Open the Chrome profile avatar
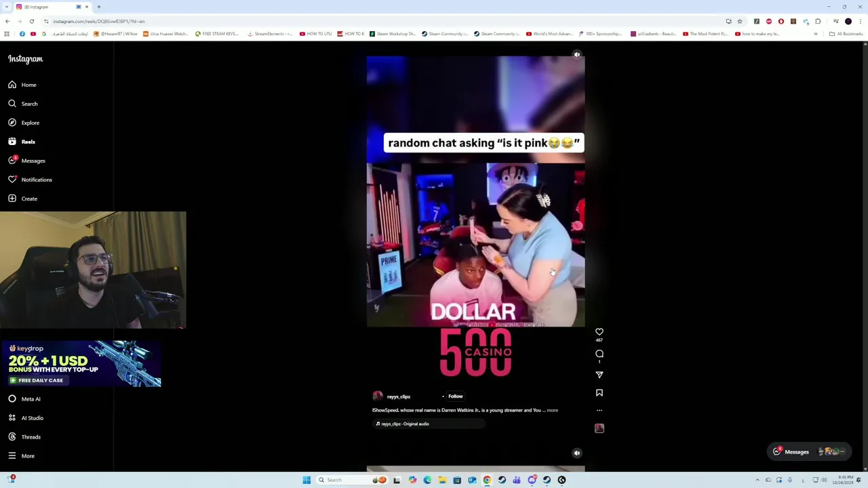This screenshot has width=868, height=488. (x=848, y=21)
